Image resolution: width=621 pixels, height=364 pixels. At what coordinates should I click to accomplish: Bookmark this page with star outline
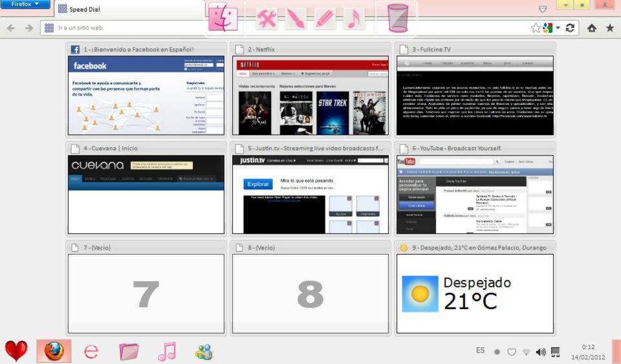536,28
